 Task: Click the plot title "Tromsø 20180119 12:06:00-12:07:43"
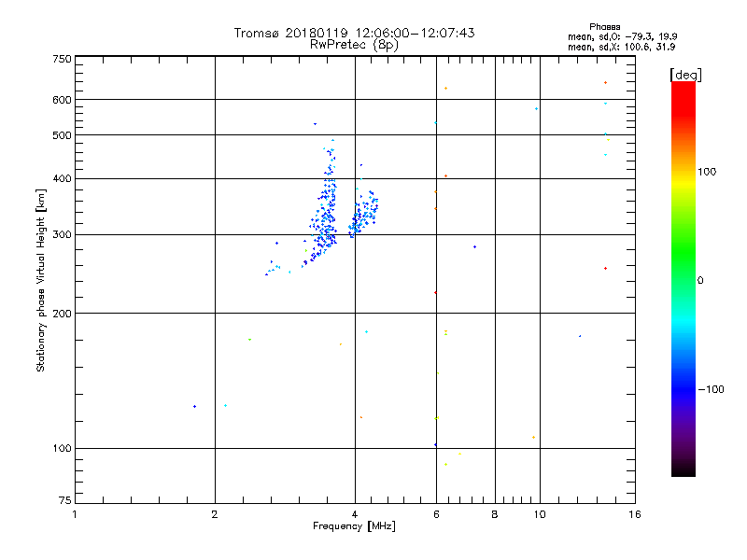pos(354,33)
